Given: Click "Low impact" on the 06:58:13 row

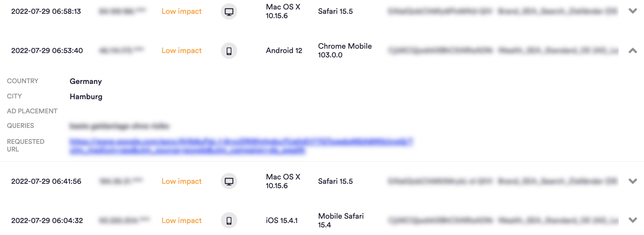Looking at the screenshot, I should [x=181, y=11].
